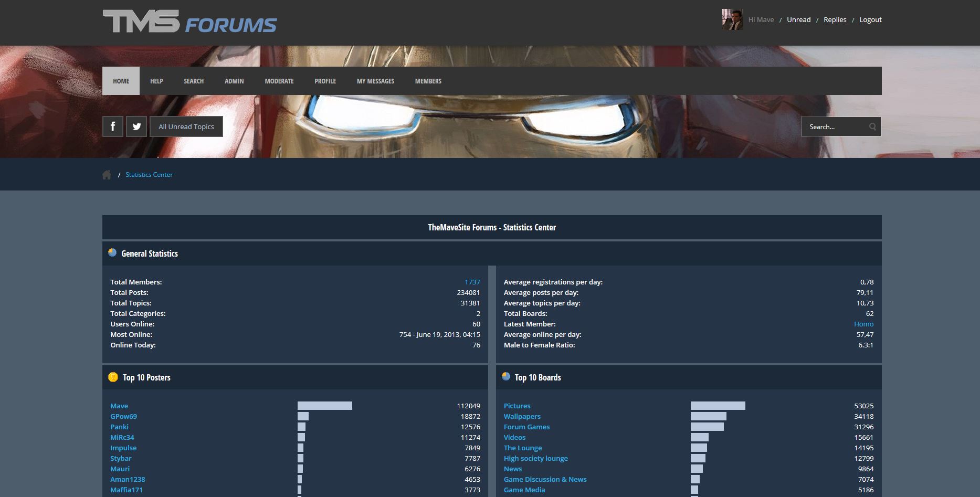Click the Logout link
The height and width of the screenshot is (497, 980).
pos(870,19)
